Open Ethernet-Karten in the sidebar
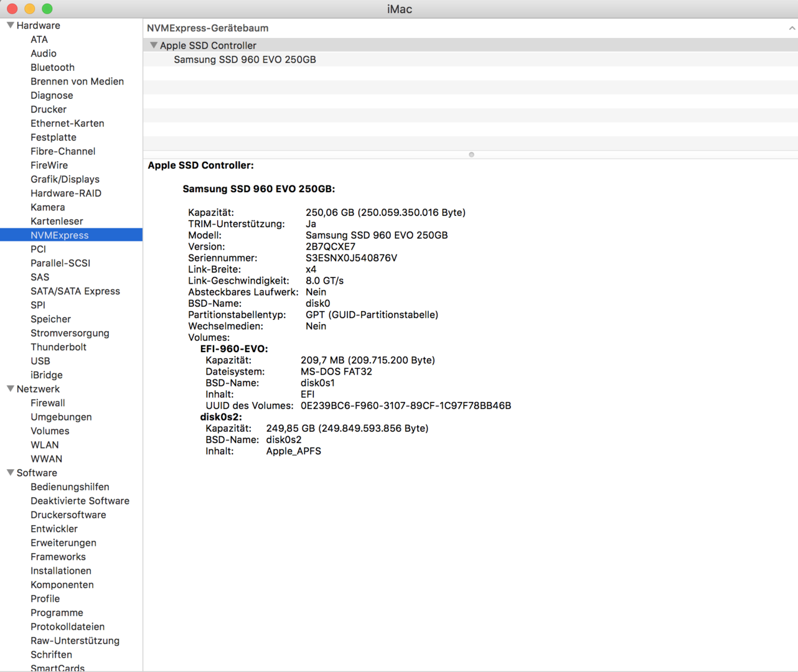Viewport: 798px width, 672px height. coord(67,123)
